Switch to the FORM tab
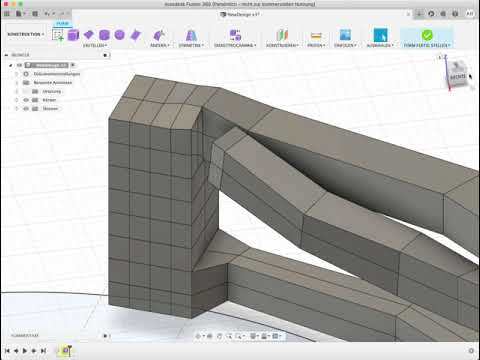Viewport: 480px width, 360px height. coord(62,24)
